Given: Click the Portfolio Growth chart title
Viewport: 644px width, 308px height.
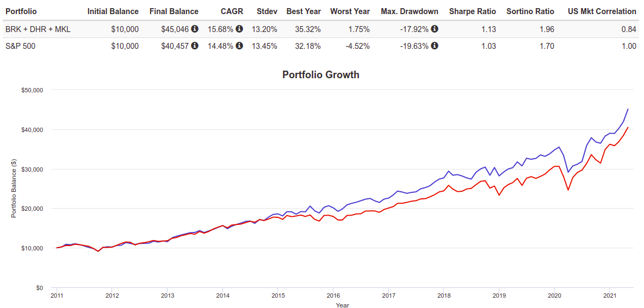Looking at the screenshot, I should coord(321,75).
